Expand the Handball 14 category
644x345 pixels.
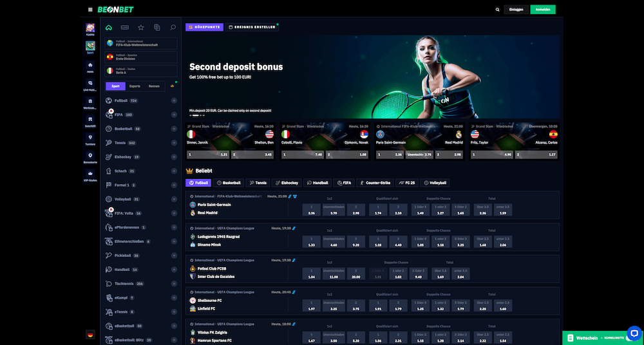(x=174, y=270)
